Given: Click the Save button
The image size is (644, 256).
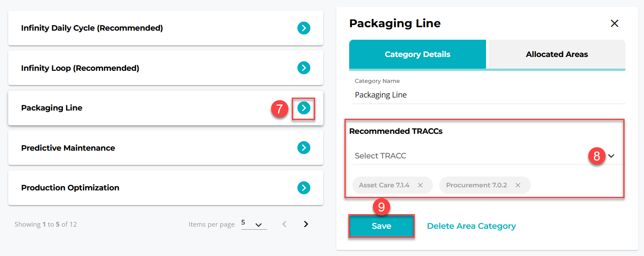Looking at the screenshot, I should (382, 226).
